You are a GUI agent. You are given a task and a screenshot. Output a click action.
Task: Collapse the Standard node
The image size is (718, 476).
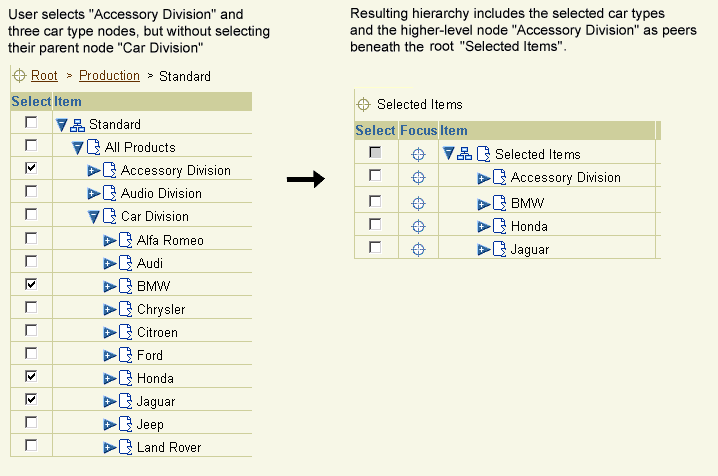(62, 125)
